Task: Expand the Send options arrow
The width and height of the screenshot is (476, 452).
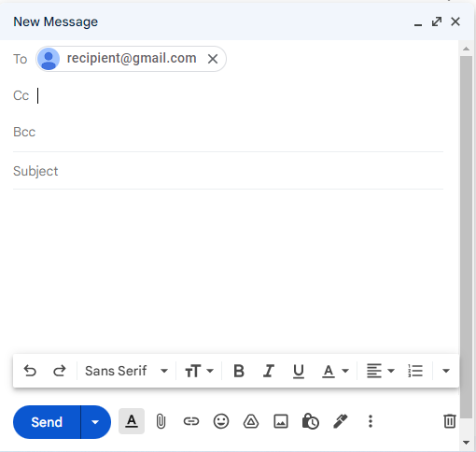Action: (x=95, y=422)
